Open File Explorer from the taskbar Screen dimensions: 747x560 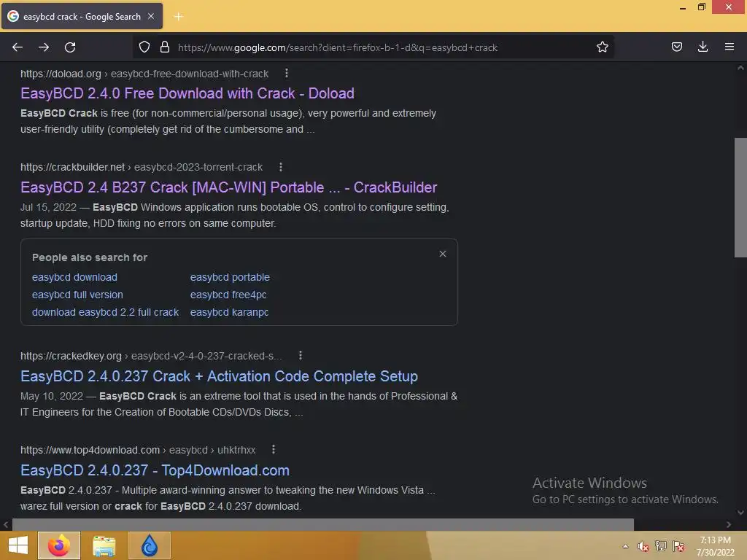click(x=104, y=545)
